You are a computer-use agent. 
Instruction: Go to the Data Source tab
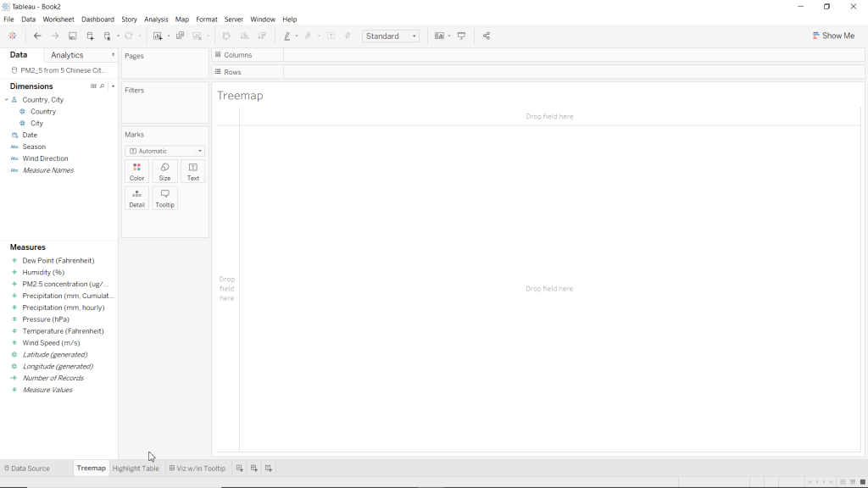click(27, 469)
